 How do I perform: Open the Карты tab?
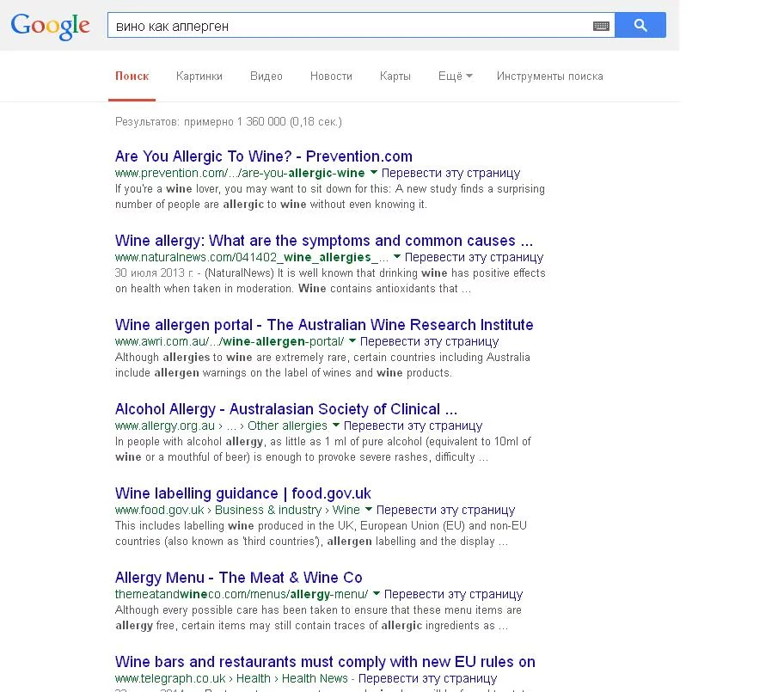tap(395, 76)
